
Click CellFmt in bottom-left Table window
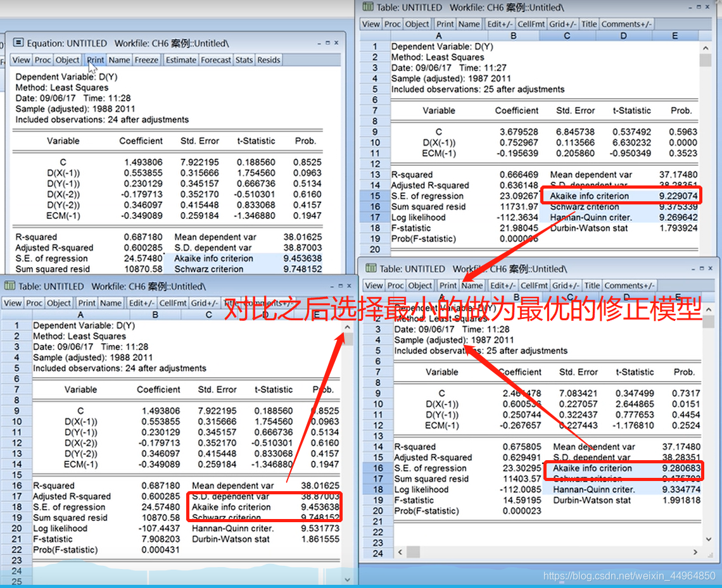173,303
